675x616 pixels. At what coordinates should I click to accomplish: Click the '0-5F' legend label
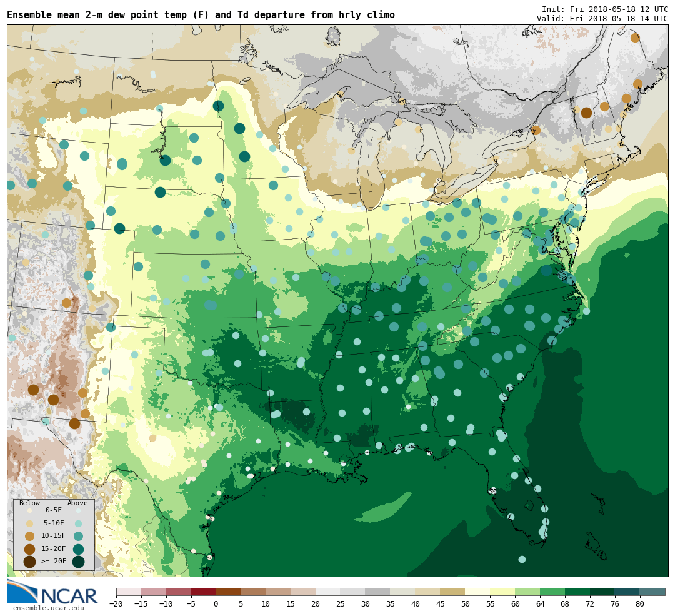(x=54, y=510)
